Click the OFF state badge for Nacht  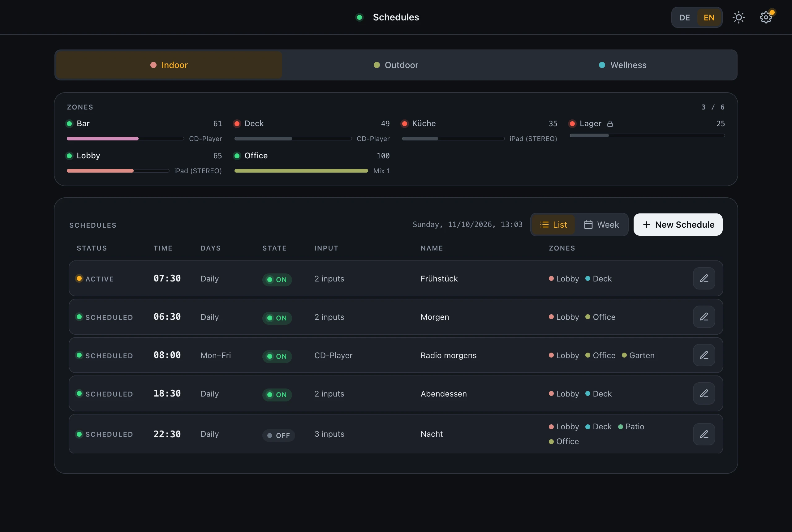278,435
